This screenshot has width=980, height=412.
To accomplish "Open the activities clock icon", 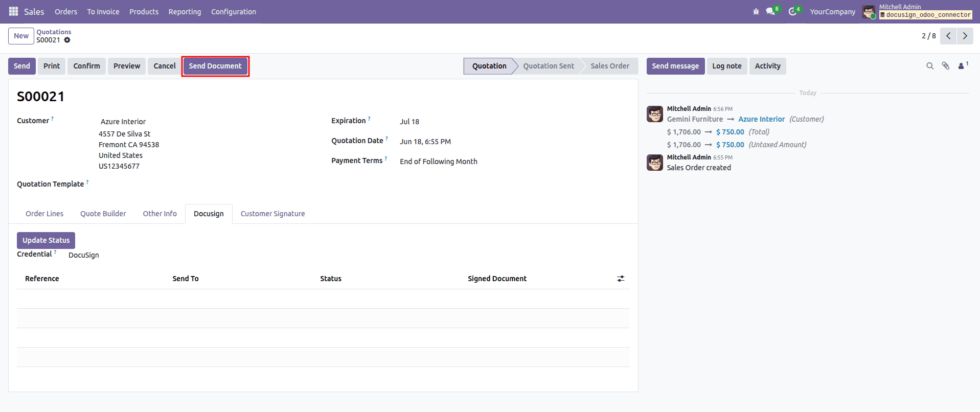I will 792,11.
